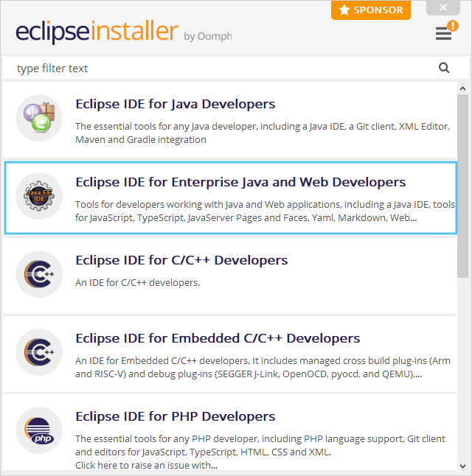
Task: Select Eclipse IDE for Java Developers title
Action: [175, 104]
